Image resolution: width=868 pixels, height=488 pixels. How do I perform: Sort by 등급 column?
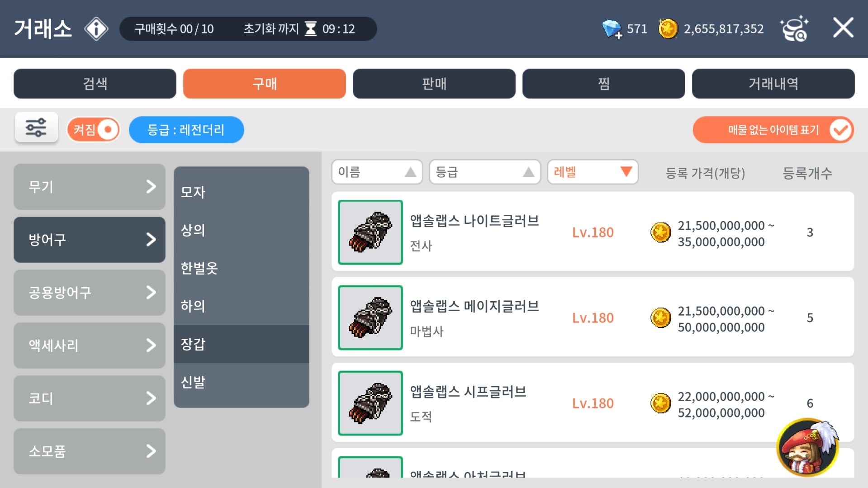point(484,172)
